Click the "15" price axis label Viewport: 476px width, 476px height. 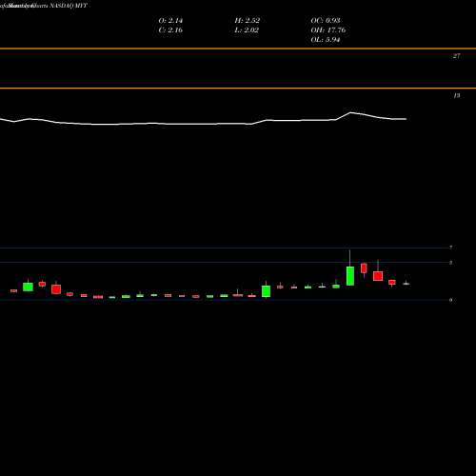coord(457,95)
